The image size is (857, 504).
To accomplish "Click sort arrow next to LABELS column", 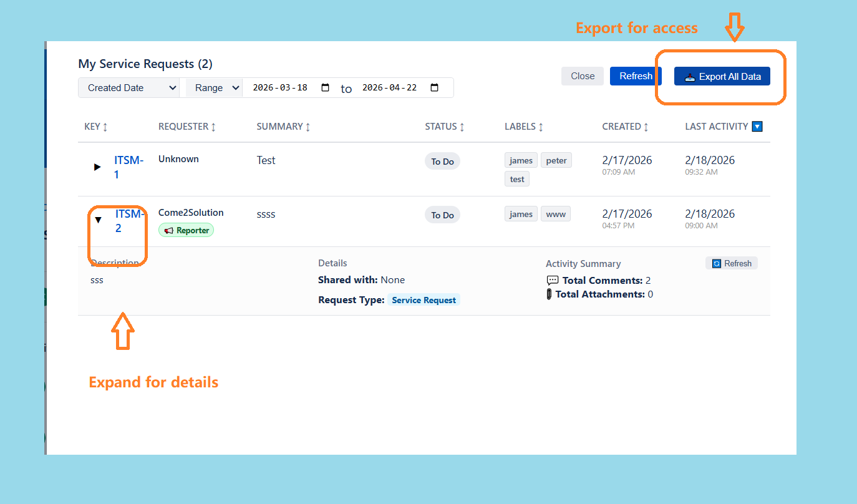I will [541, 127].
